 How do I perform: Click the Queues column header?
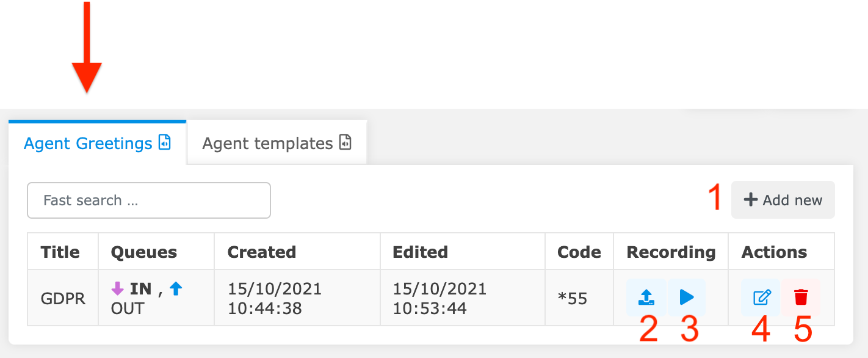144,252
